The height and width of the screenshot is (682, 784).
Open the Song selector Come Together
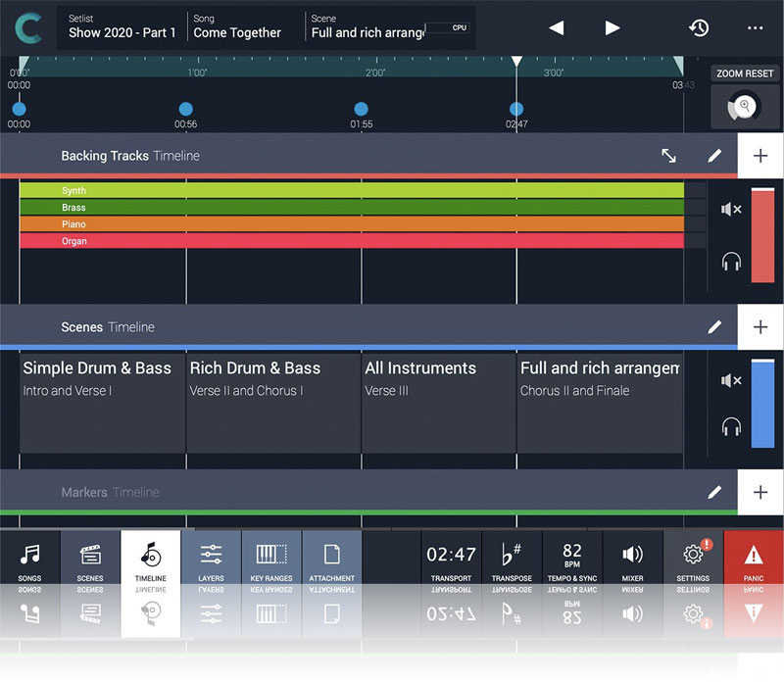[x=245, y=27]
